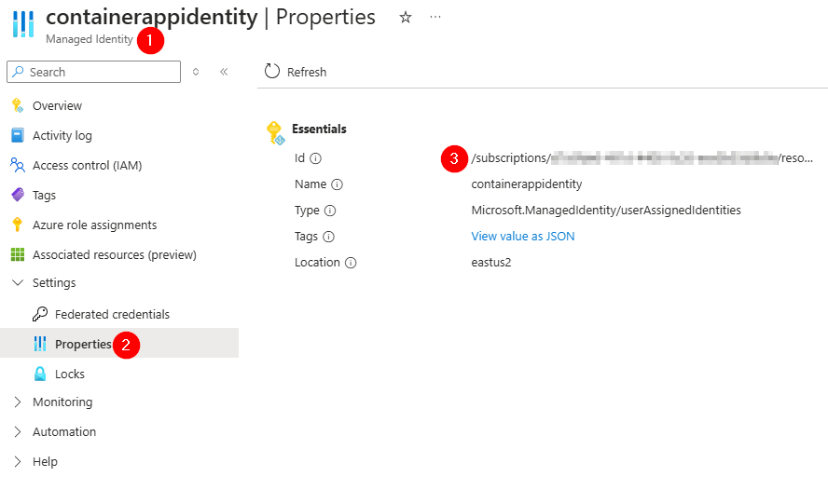Select the Microsoft.ManagedIdentity/userAssignedIdentities type value
The height and width of the screenshot is (504, 828).
tap(606, 210)
